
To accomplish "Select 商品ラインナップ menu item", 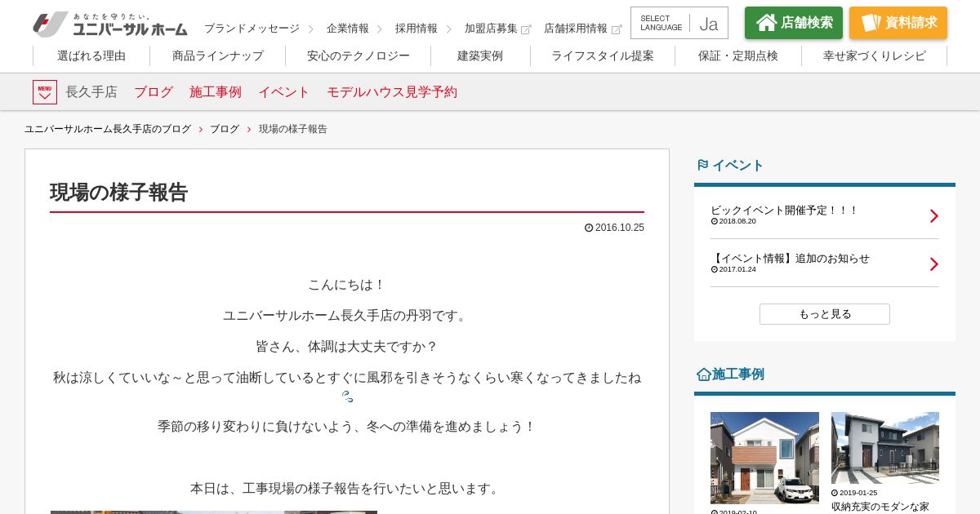I will coord(218,56).
